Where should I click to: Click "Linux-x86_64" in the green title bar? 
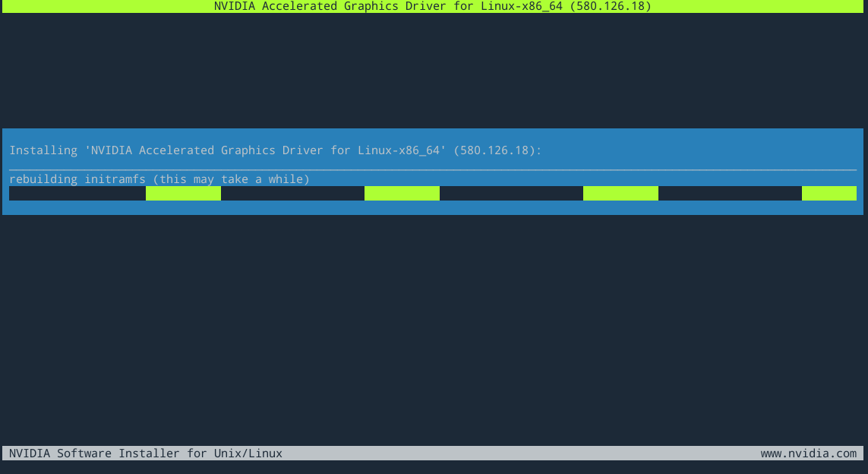coord(521,6)
